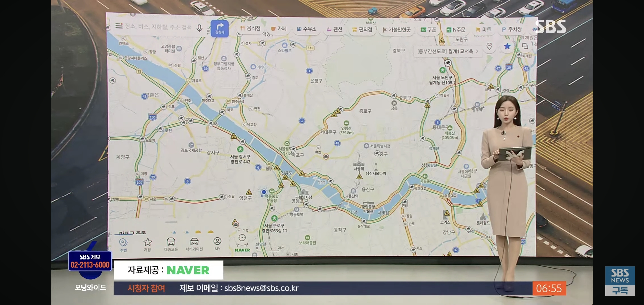This screenshot has height=305, width=644.
Task: Click the NAVER logo on the map
Action: click(x=242, y=250)
